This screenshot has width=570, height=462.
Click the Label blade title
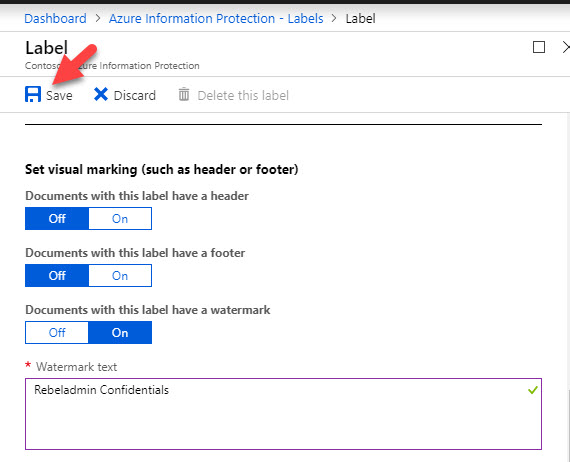[x=47, y=48]
